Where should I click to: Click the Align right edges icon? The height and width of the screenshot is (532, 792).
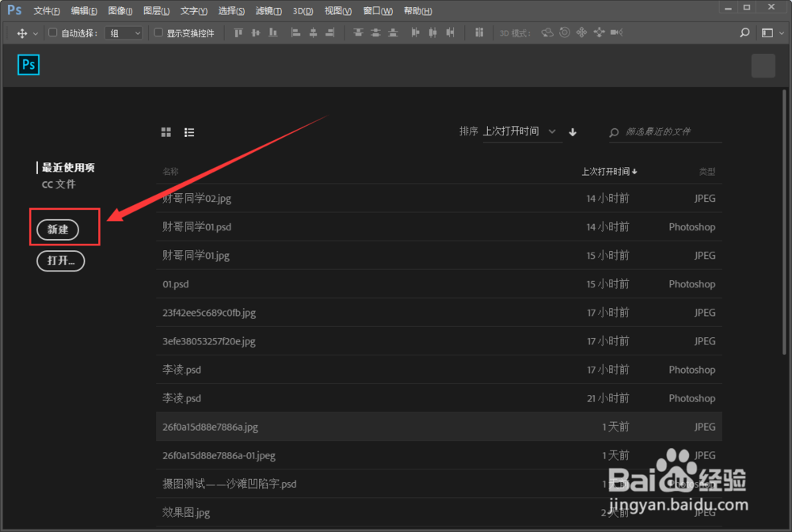(329, 32)
